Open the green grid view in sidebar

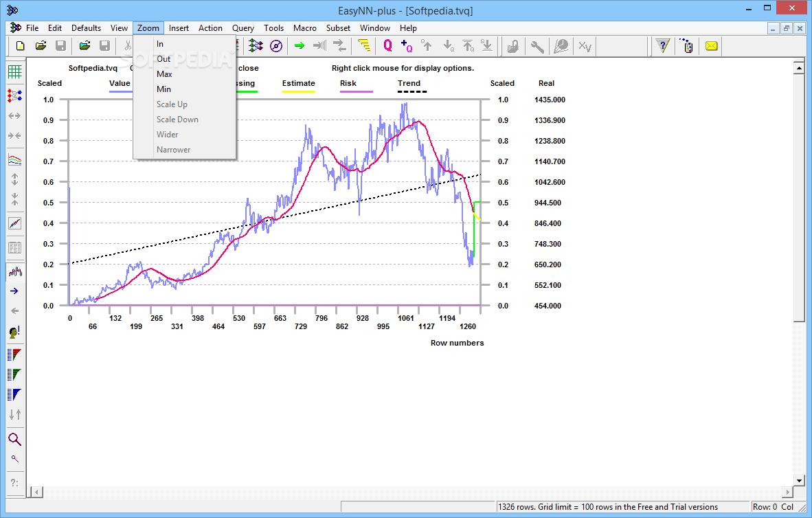coord(14,72)
